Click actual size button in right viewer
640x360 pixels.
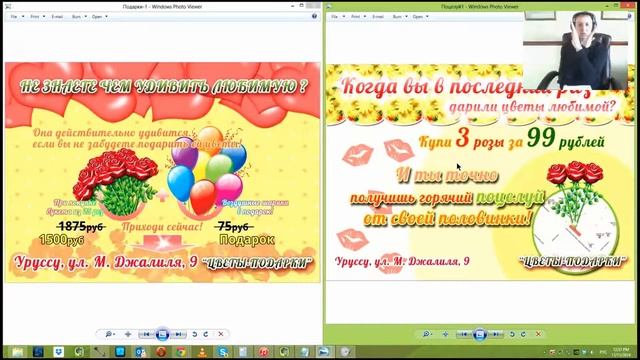(x=446, y=334)
